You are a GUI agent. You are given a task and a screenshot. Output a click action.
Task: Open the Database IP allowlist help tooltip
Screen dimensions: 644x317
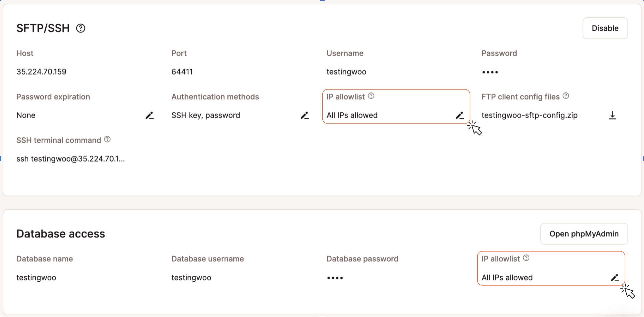click(x=526, y=258)
